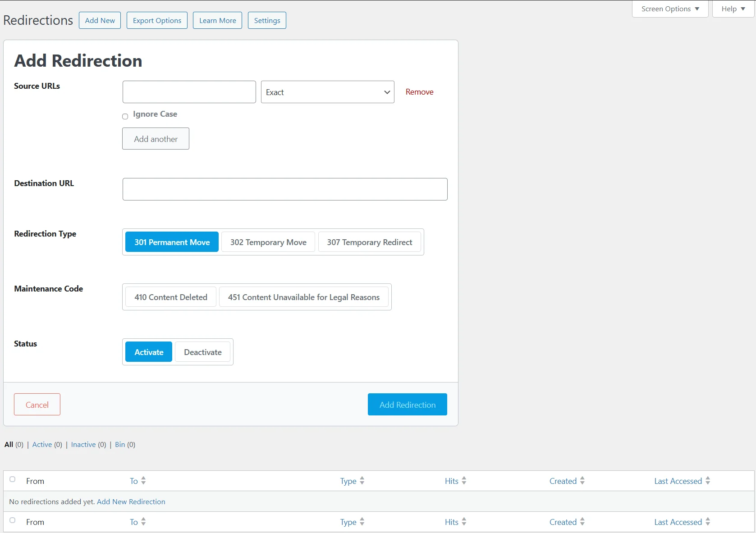Screen dimensions: 756x533
Task: Click the Add New button
Action: point(100,20)
